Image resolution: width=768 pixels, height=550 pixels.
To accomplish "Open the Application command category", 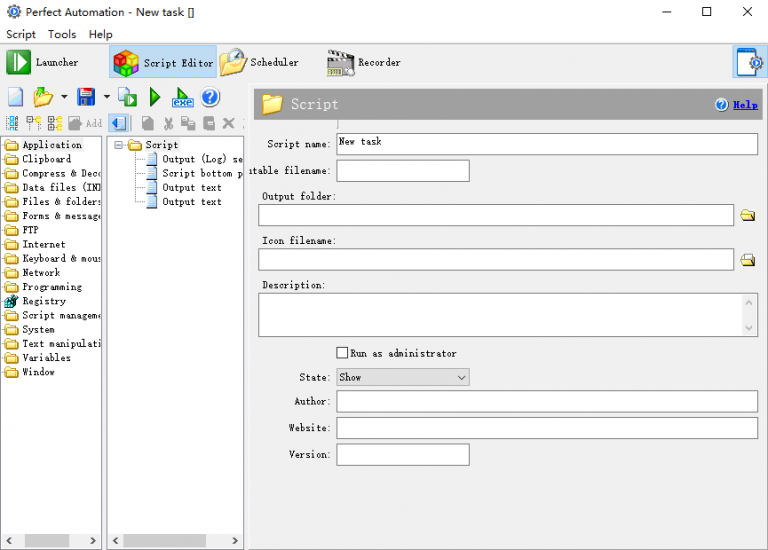I will [52, 145].
